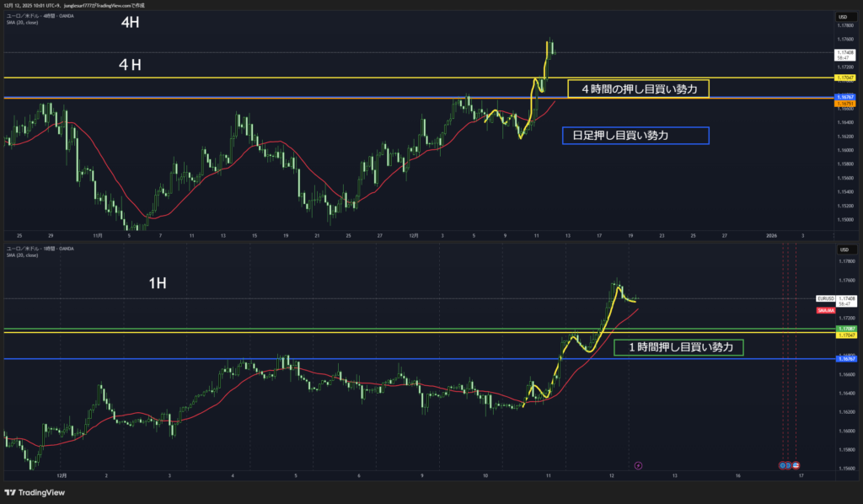This screenshot has height=504, width=863.
Task: Click the purple lightning event icon on timeline
Action: [x=638, y=464]
